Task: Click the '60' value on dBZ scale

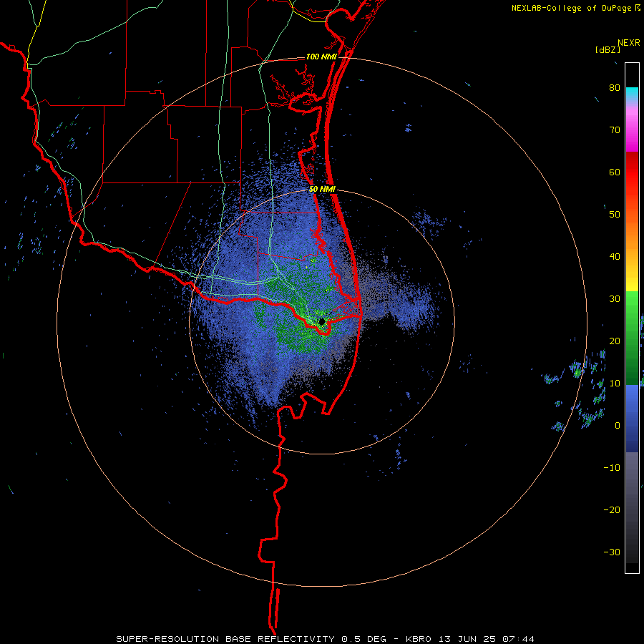Action: tap(615, 172)
